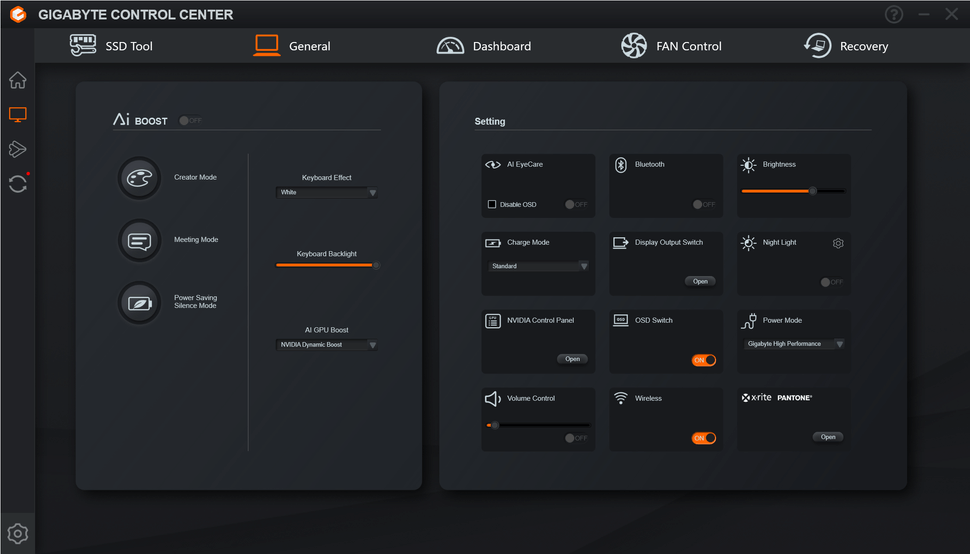Open Night Light settings gear
This screenshot has width=970, height=554.
[838, 243]
